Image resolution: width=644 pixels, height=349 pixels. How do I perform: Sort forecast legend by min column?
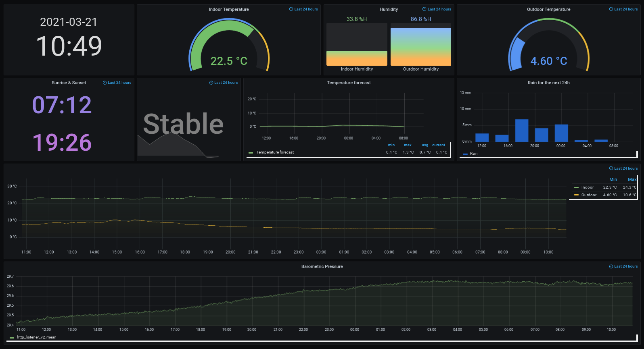(x=391, y=145)
